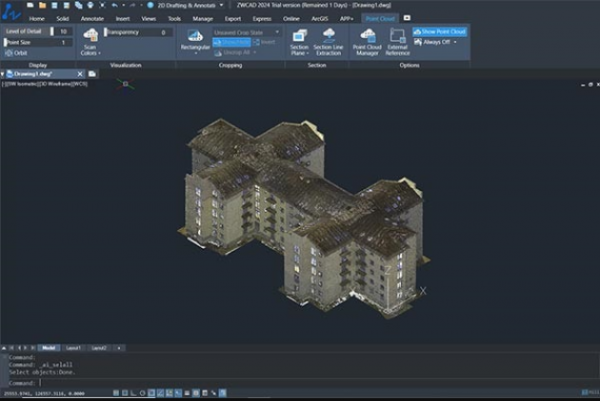Viewport: 600px width, 401px height.
Task: Open the Scan Colors tool
Action: 90,38
